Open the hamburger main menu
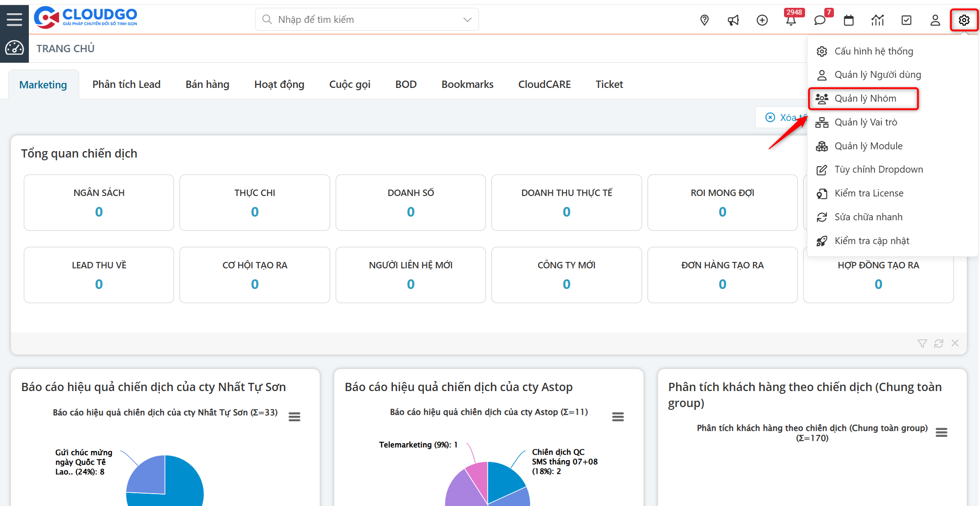 (x=14, y=19)
